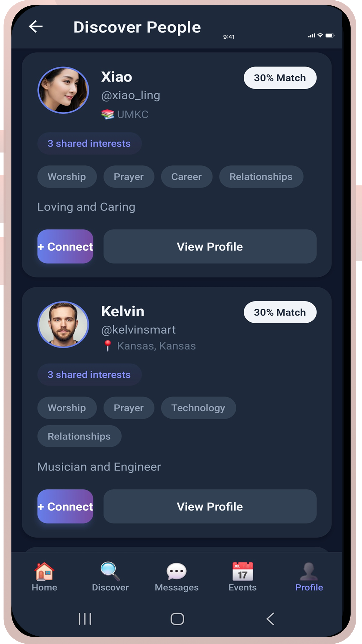Screen dimensions: 362x644
Task: View Profile of Xiao
Action: [210, 247]
